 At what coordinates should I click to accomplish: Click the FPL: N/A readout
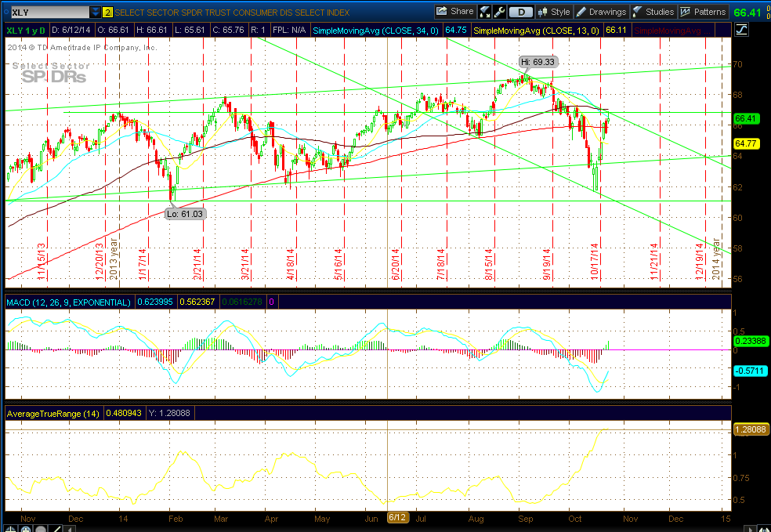click(x=288, y=31)
